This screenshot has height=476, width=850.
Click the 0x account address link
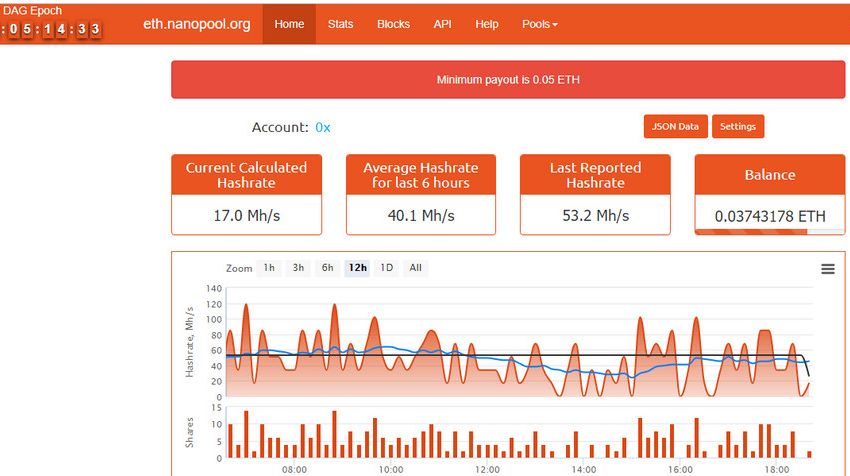(x=323, y=128)
